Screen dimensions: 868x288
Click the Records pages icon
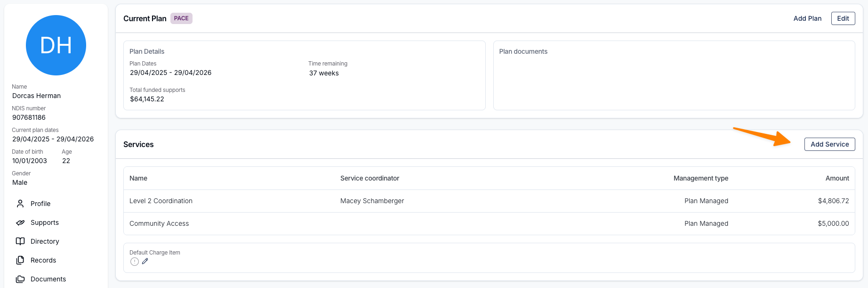click(20, 260)
